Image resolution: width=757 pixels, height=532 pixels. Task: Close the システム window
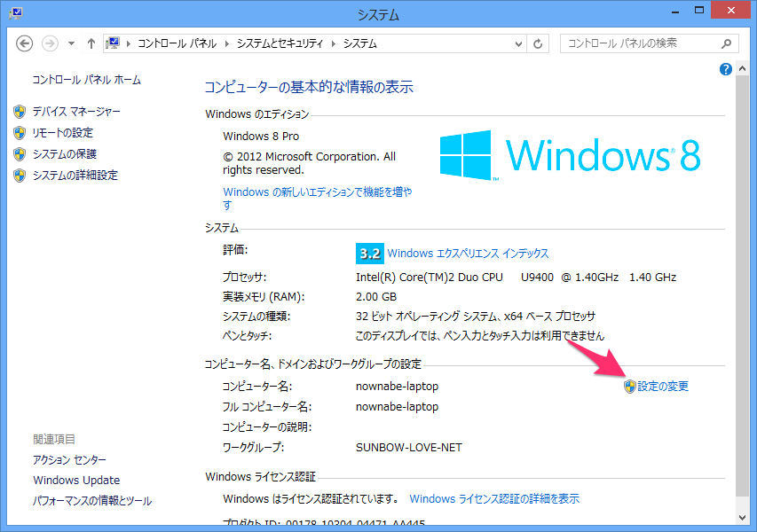point(731,11)
